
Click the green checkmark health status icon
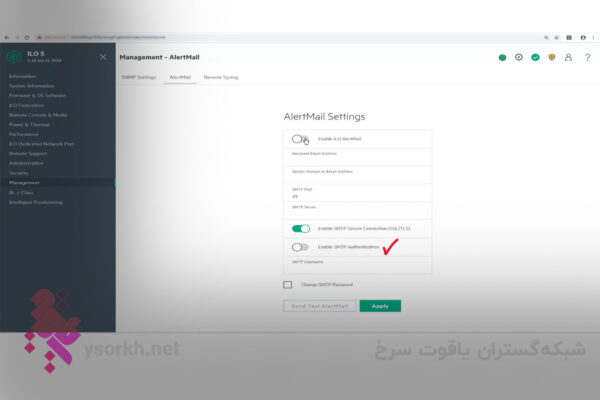535,57
